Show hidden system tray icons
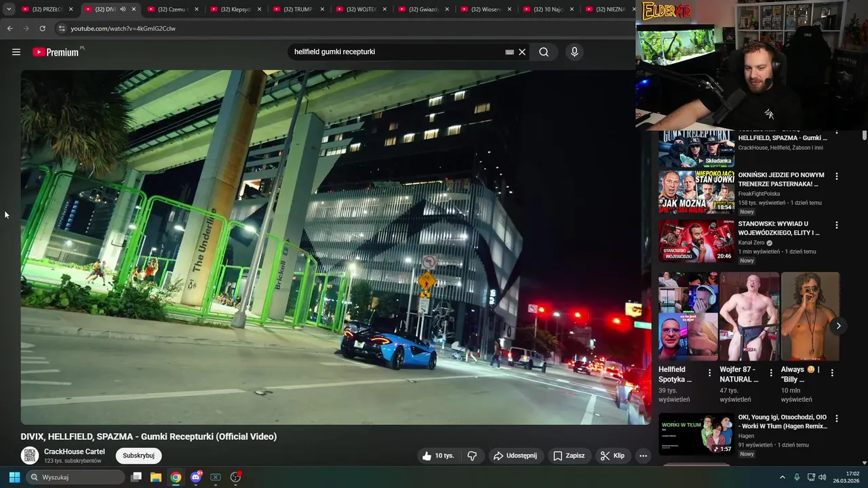 coord(782,477)
